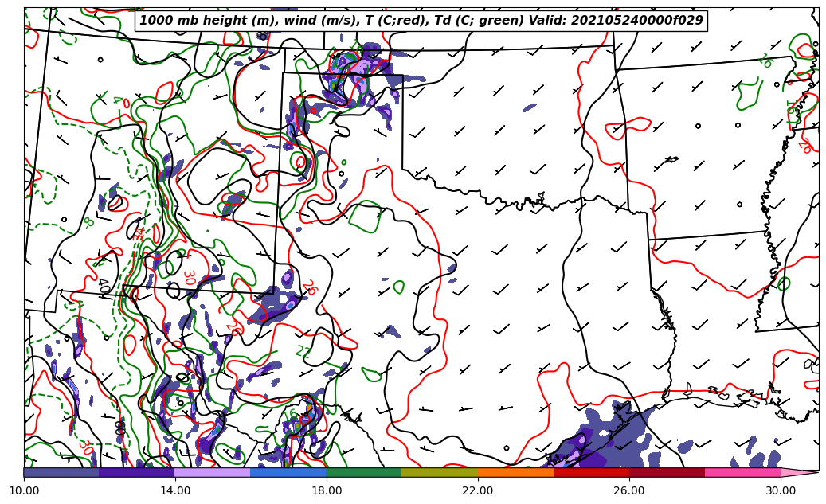Click the 26.00 colorbar tick label
The image size is (826, 504).
pyautogui.click(x=629, y=490)
